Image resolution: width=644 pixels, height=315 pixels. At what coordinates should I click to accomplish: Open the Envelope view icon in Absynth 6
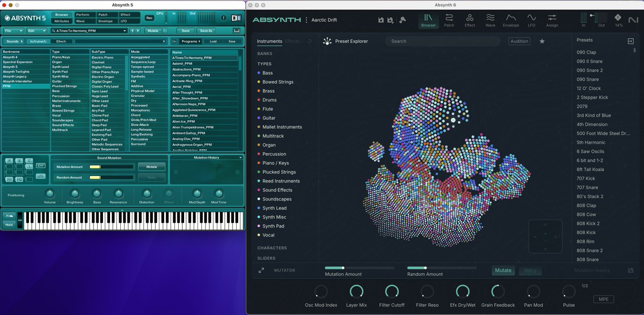pyautogui.click(x=511, y=20)
